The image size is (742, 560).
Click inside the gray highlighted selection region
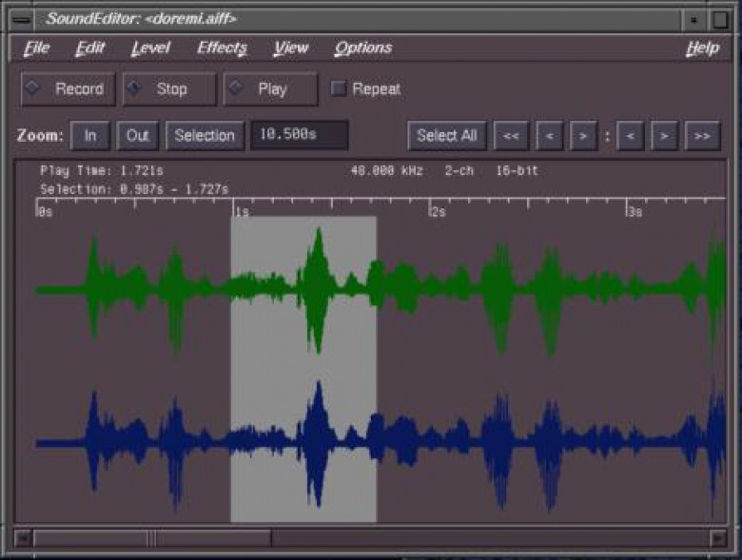(303, 369)
